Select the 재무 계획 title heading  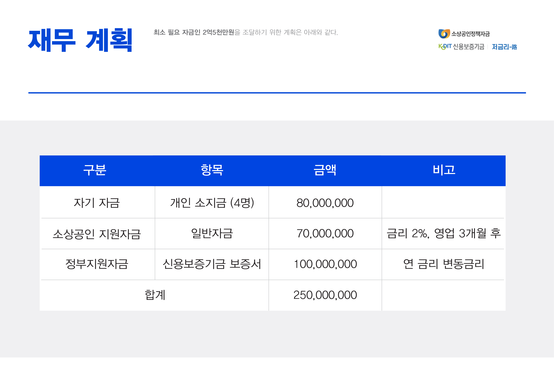80,40
